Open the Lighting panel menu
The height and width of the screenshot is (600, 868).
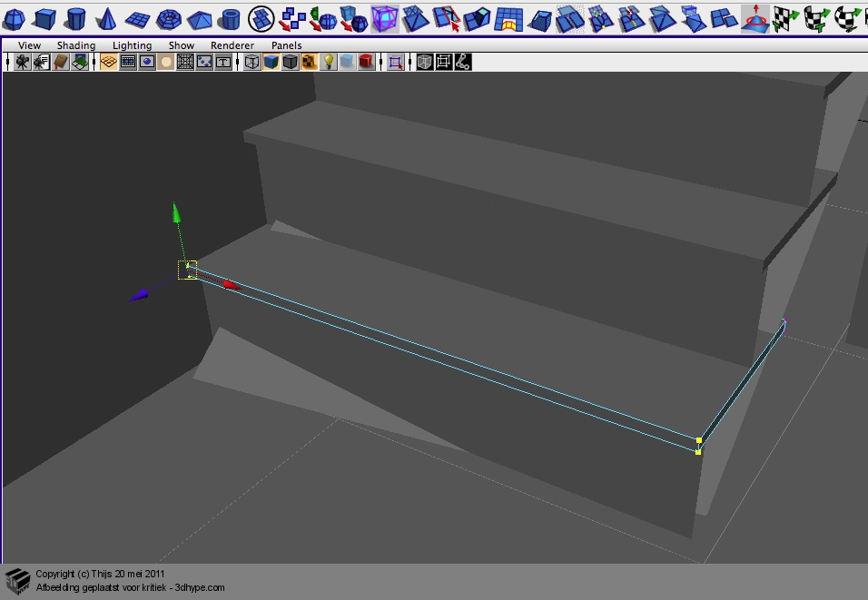pyautogui.click(x=133, y=45)
